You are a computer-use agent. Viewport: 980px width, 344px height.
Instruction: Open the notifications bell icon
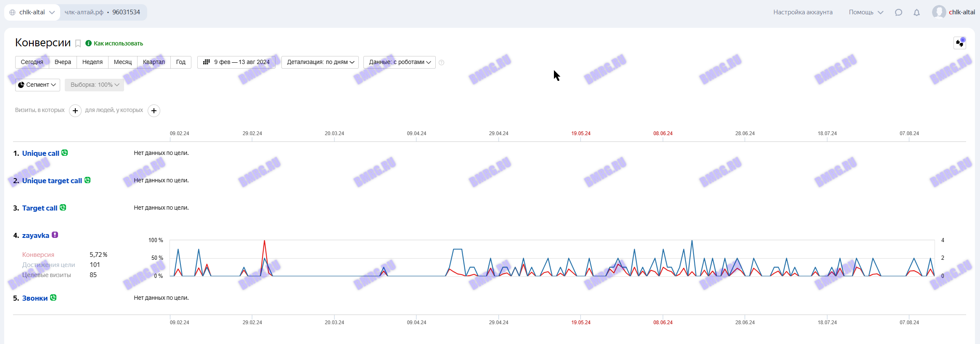[x=916, y=12]
